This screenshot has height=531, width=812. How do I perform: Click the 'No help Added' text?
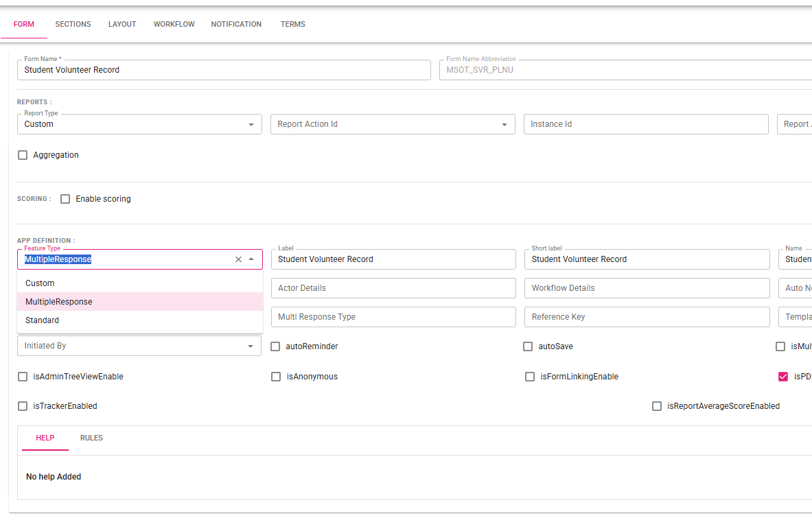(54, 477)
